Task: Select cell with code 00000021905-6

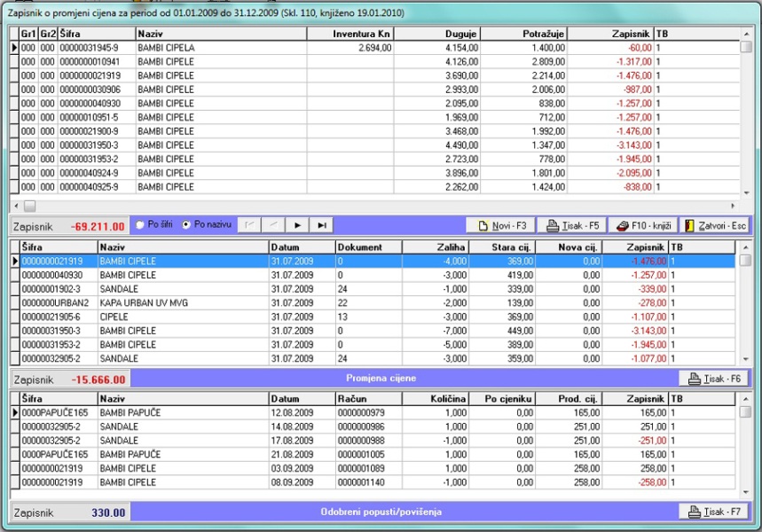Action: click(59, 317)
